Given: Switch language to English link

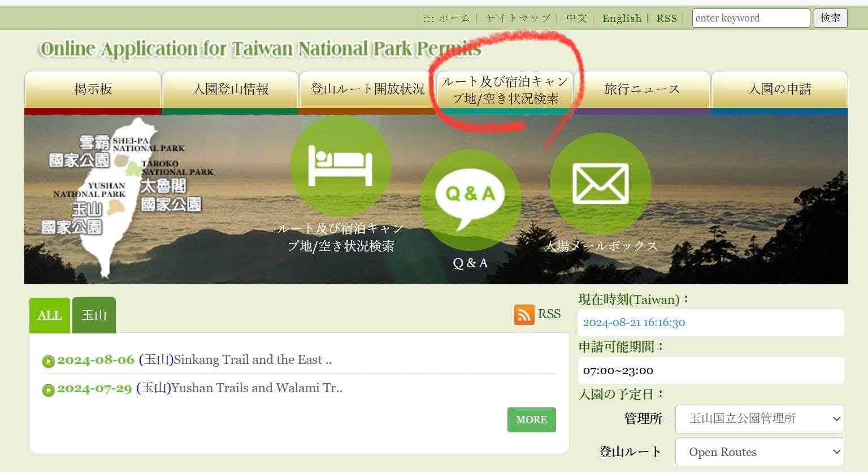Looking at the screenshot, I should [622, 18].
